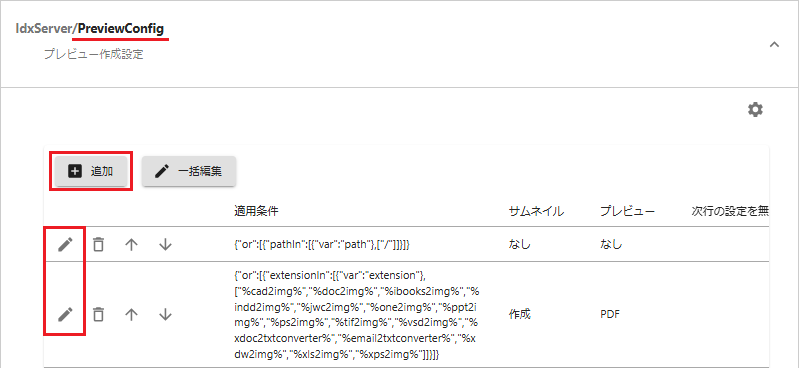Select the 次行の設定を無 column header
The width and height of the screenshot is (799, 368).
click(x=730, y=212)
